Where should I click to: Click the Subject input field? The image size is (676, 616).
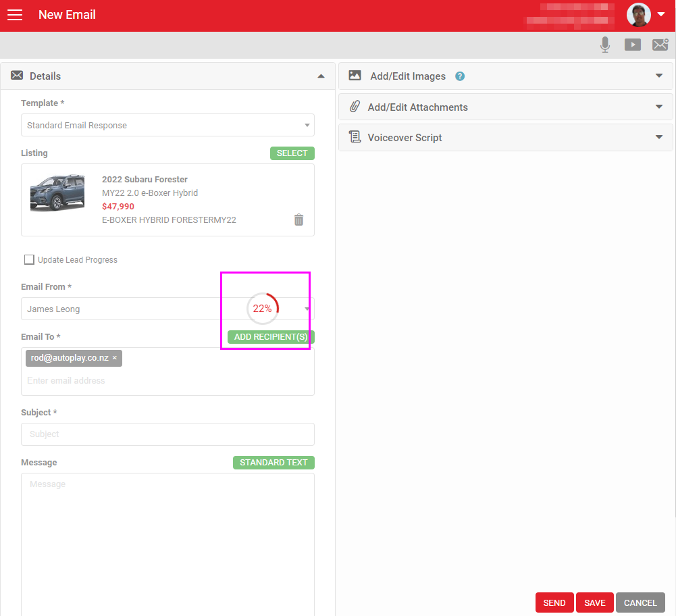tap(167, 434)
